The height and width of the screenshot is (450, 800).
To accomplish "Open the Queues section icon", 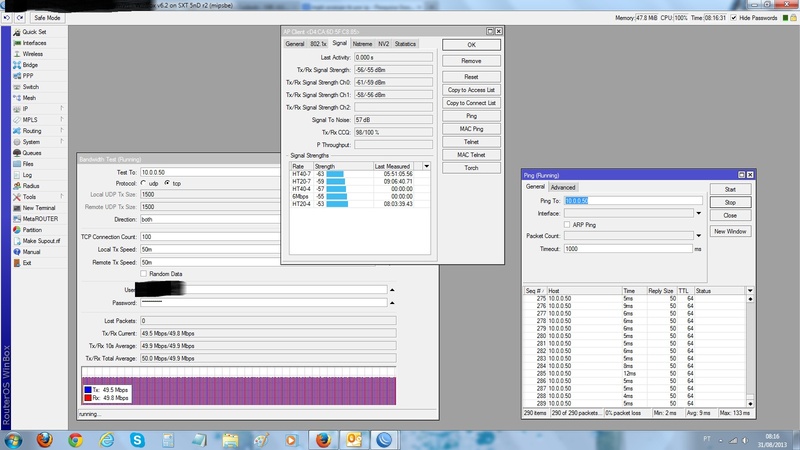I will click(16, 153).
